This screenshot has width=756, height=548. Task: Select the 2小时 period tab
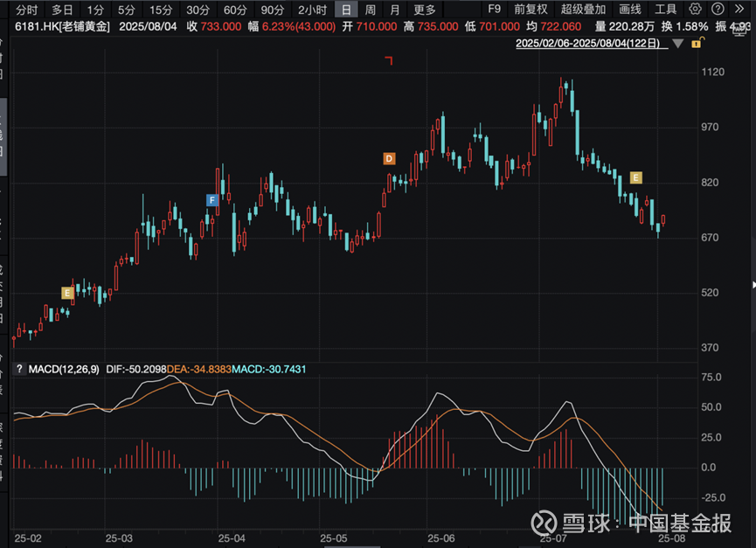point(312,10)
